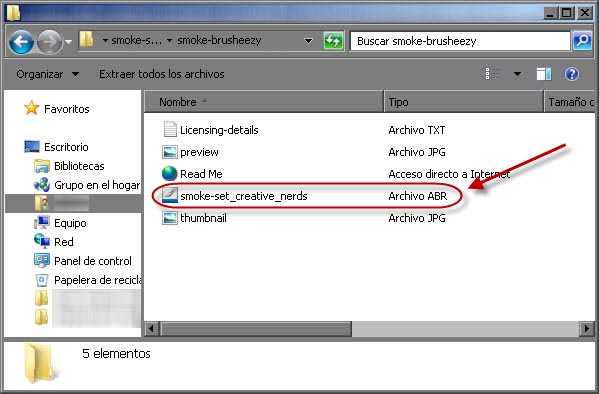The width and height of the screenshot is (599, 394).
Task: Select smoke-brusheezy breadcrumb segment
Action: [219, 40]
